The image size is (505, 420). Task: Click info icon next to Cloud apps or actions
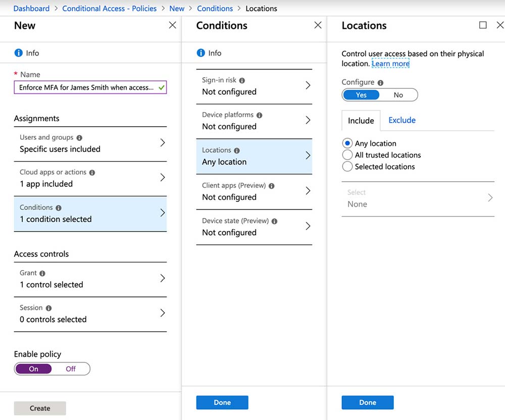point(92,173)
